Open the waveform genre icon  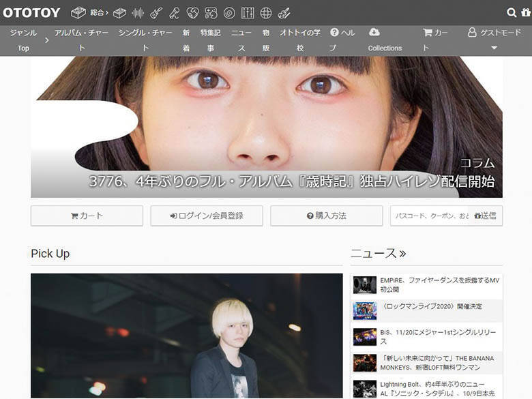(x=138, y=13)
